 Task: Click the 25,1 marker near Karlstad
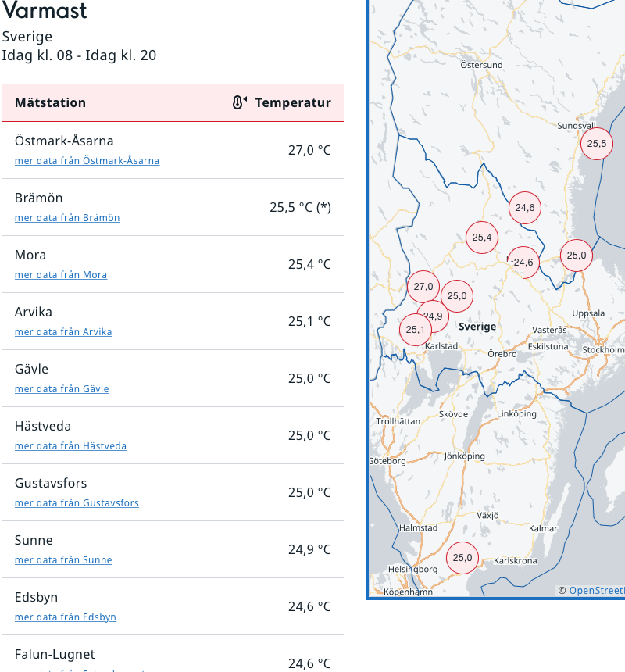[415, 330]
